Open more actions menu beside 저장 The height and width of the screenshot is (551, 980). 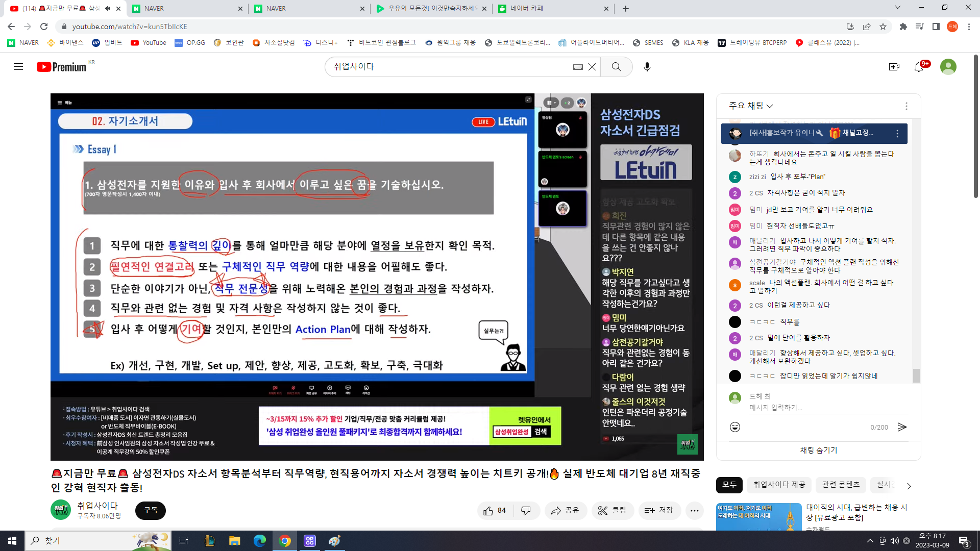tap(694, 510)
